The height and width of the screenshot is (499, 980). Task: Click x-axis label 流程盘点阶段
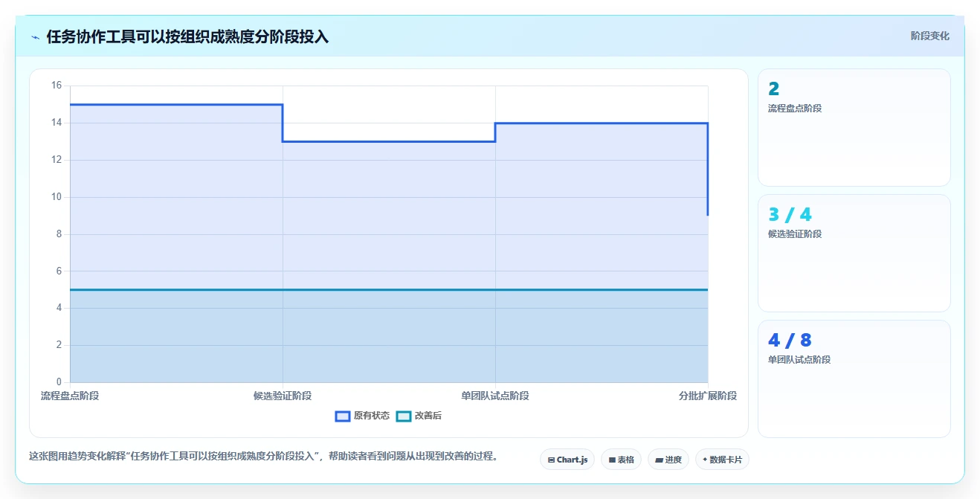pyautogui.click(x=70, y=396)
